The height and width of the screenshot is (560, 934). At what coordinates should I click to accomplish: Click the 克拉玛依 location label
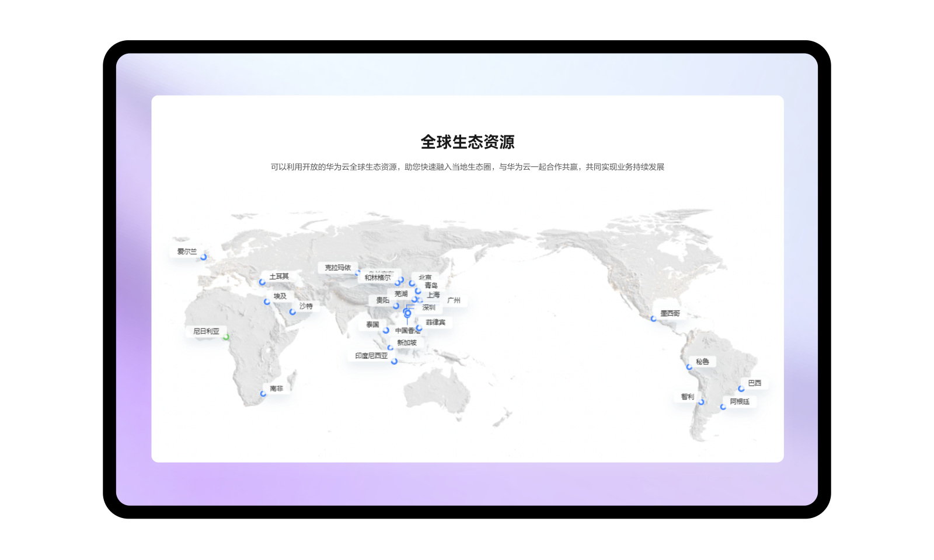point(337,268)
